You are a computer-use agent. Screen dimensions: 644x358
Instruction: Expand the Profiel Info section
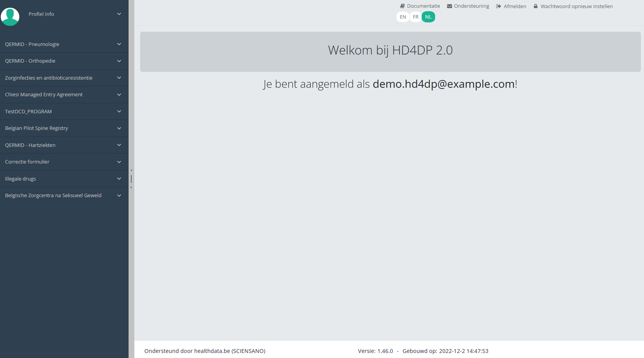click(x=119, y=14)
